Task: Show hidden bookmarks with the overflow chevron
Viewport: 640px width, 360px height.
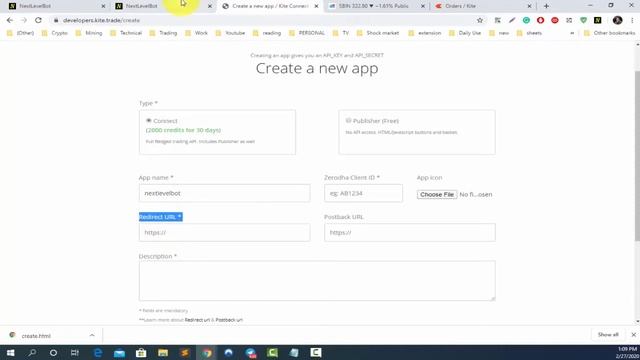Action: click(x=572, y=33)
